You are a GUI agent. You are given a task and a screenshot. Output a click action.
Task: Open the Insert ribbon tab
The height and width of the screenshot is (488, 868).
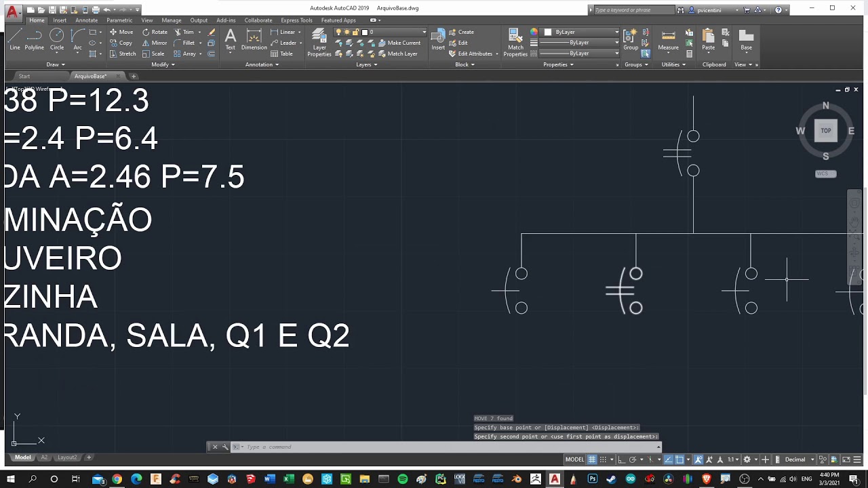pos(60,20)
